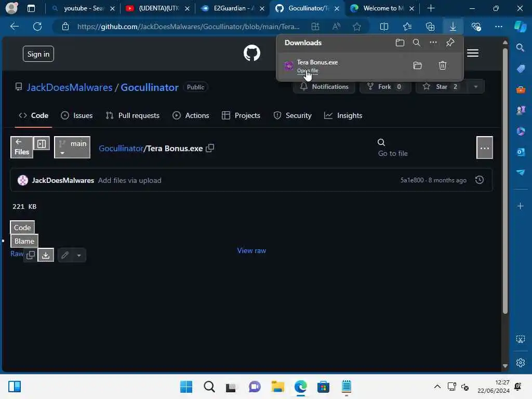
Task: Click Open file under Tera Bonus.exe
Action: (x=308, y=71)
